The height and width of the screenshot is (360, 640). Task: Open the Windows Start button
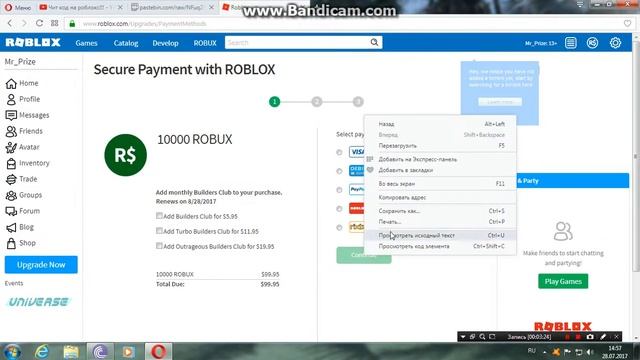[12, 351]
